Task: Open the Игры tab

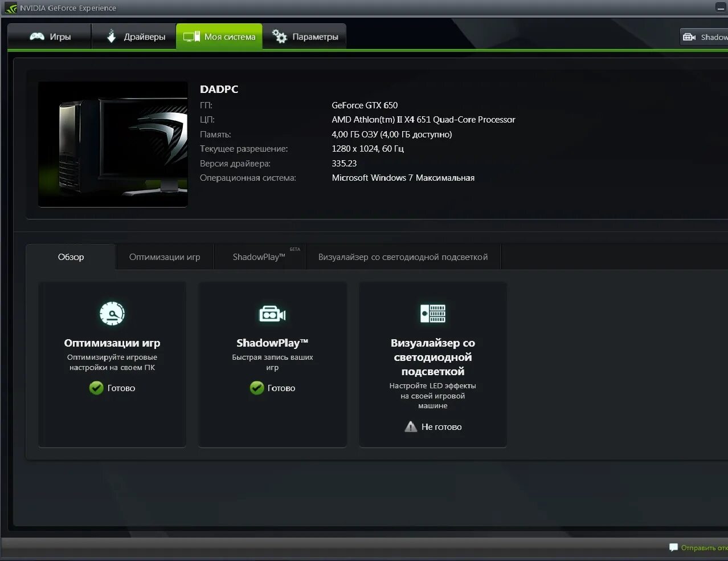Action: click(50, 36)
